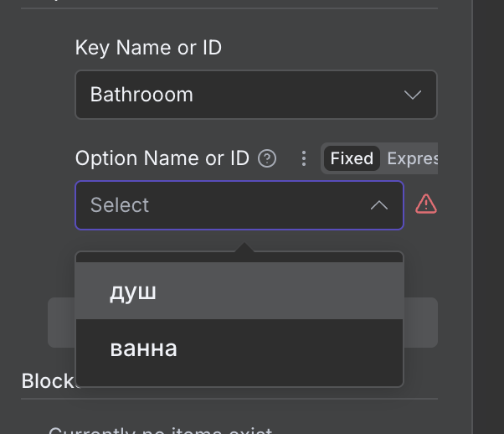The height and width of the screenshot is (434, 504).
Task: Click the gray button edge left of the dropdown list
Action: (61, 323)
